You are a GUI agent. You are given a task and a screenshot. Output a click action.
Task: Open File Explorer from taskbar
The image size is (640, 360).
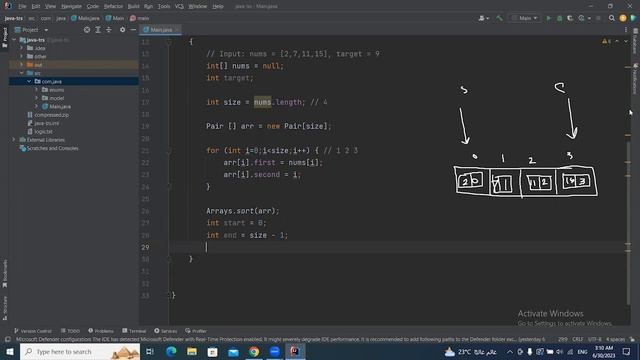click(x=192, y=351)
